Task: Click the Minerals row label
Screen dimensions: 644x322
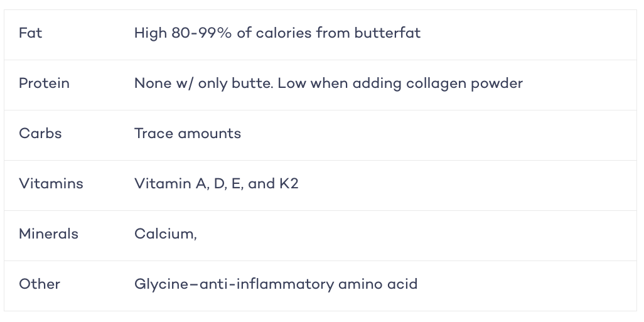Action: pos(48,233)
